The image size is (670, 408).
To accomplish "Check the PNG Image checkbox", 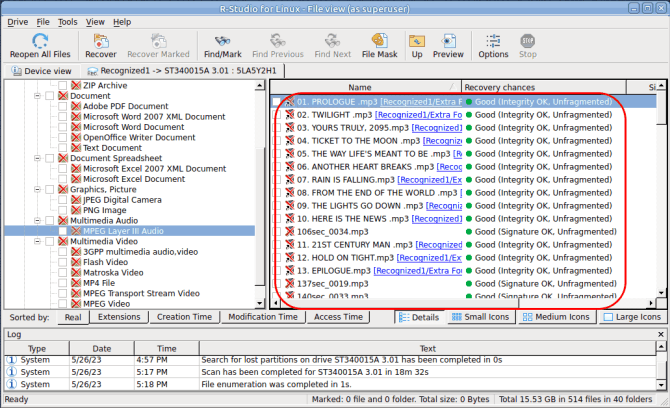I will [x=62, y=210].
